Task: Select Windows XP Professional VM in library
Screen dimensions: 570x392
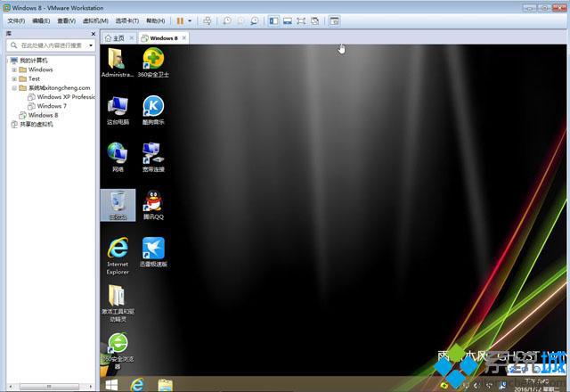Action: [61, 97]
